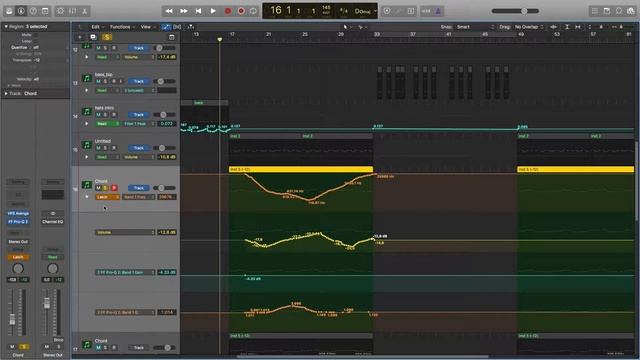Click the bass_top track instrument icon

(87, 78)
